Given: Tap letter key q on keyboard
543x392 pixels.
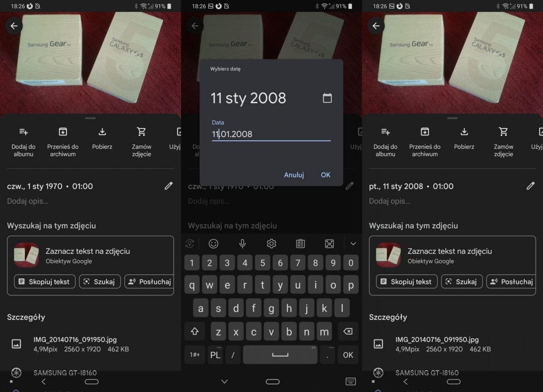Looking at the screenshot, I should coord(192,285).
